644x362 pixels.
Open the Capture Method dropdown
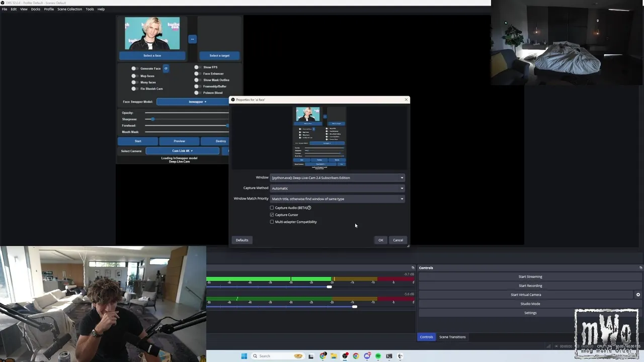(338, 188)
